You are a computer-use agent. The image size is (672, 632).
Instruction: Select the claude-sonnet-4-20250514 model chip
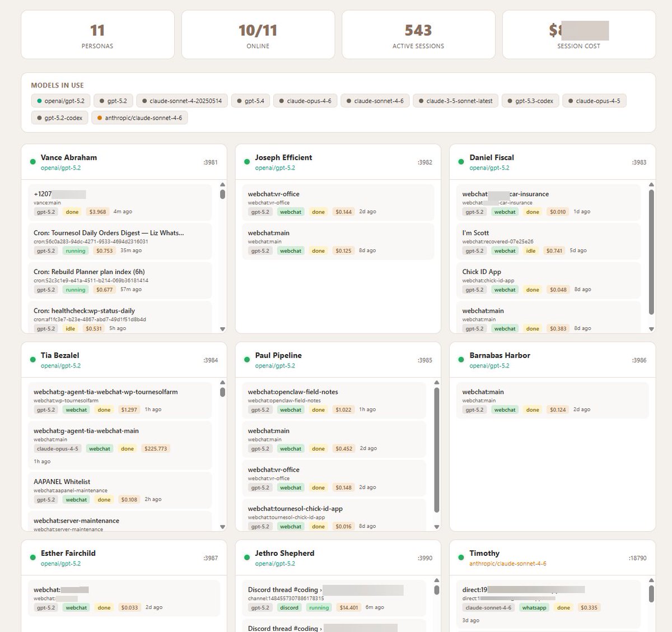(x=181, y=101)
